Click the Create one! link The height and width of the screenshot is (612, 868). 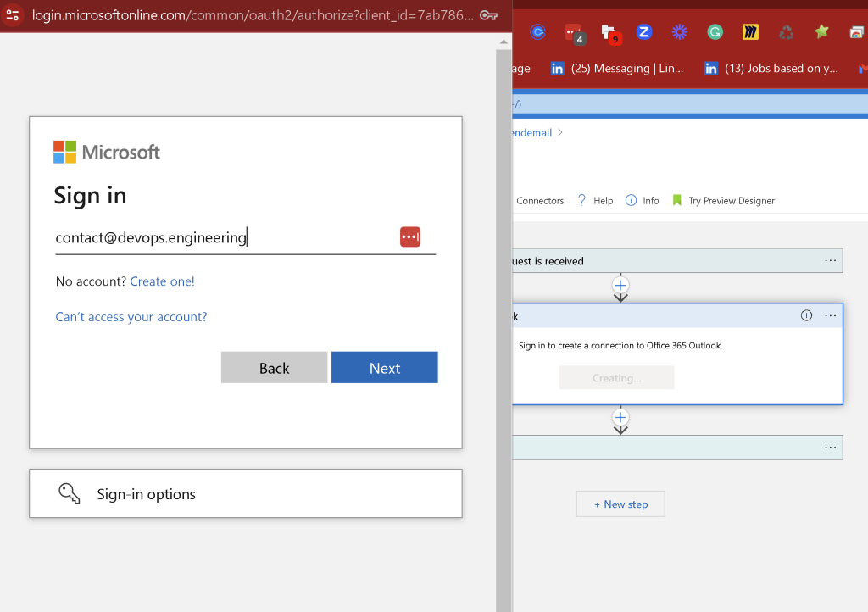coord(162,281)
